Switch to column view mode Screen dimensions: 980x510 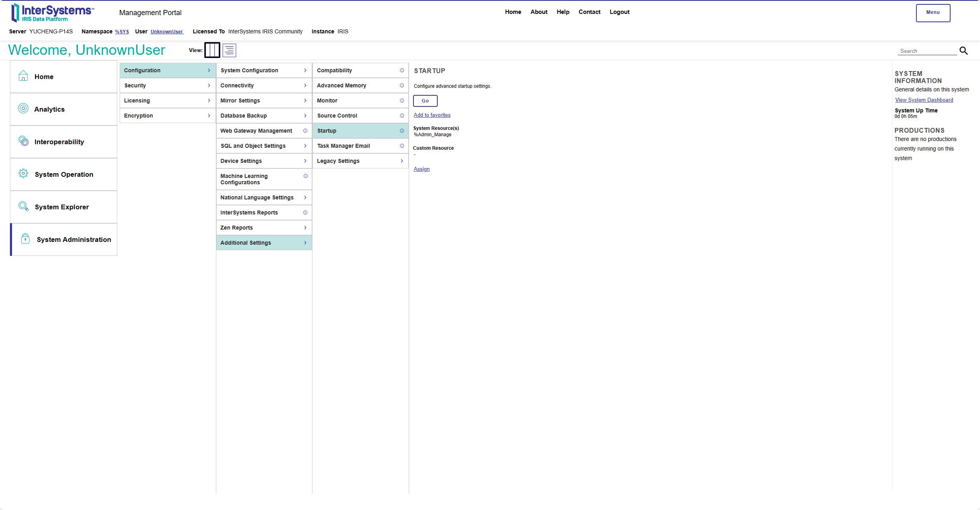coord(212,50)
